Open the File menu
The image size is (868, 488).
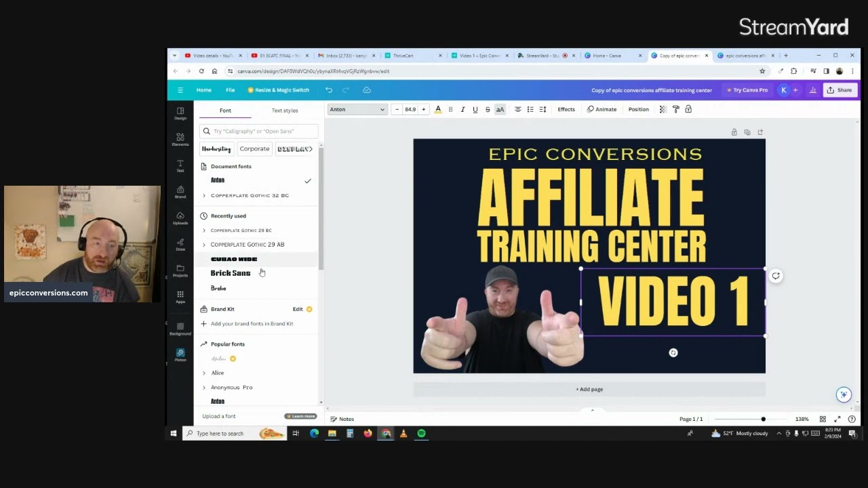point(230,90)
